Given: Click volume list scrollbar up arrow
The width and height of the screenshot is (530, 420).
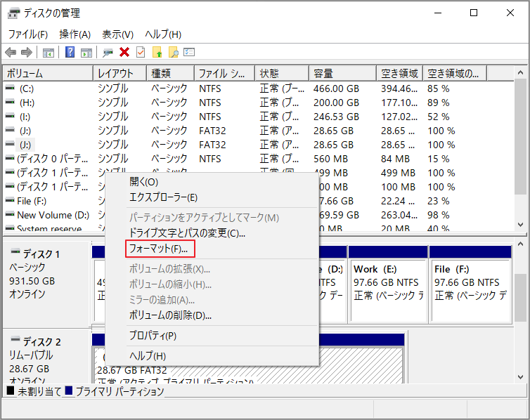Looking at the screenshot, I should point(521,72).
